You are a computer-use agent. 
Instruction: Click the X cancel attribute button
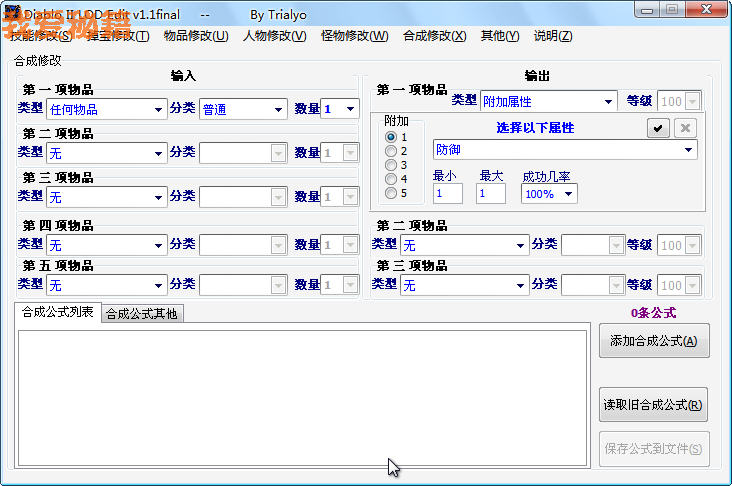684,128
